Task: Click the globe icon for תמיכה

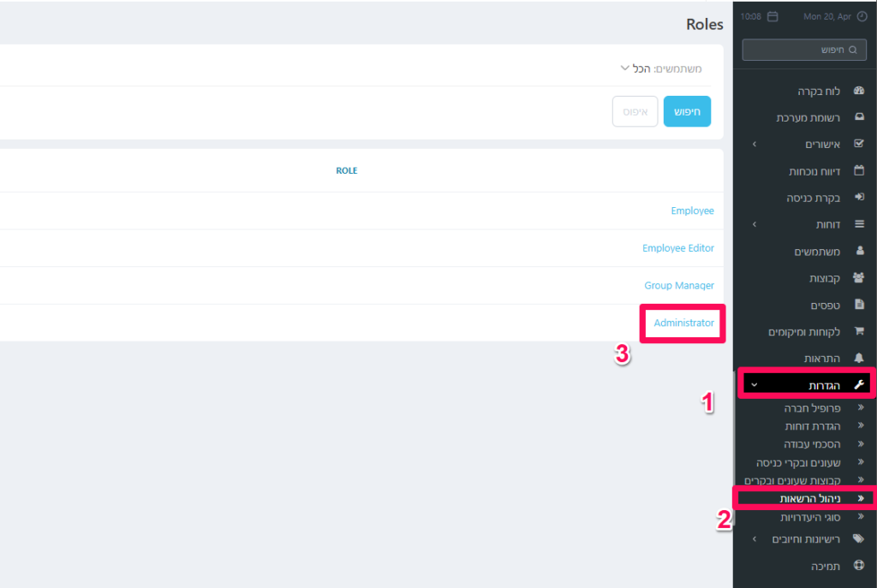Action: point(859,566)
